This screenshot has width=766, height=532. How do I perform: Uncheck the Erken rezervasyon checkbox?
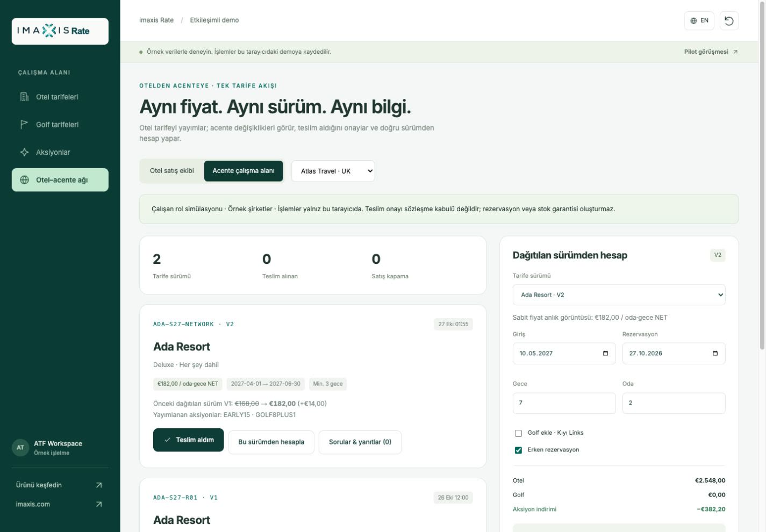click(x=518, y=450)
